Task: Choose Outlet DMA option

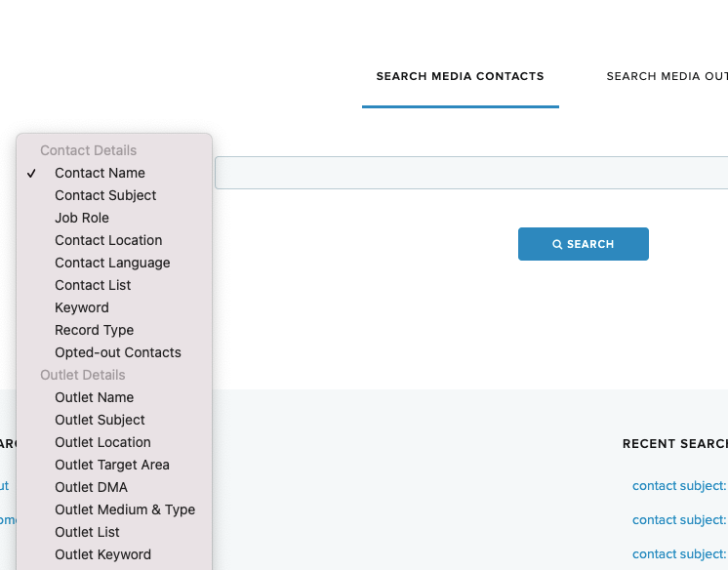Action: (x=91, y=487)
